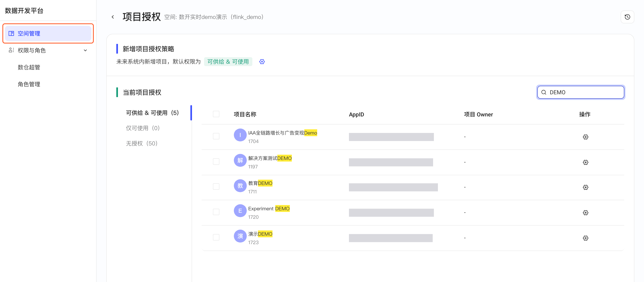The image size is (644, 282).
Task: Click avatar 演 of 演示DEMO
Action: tap(240, 236)
